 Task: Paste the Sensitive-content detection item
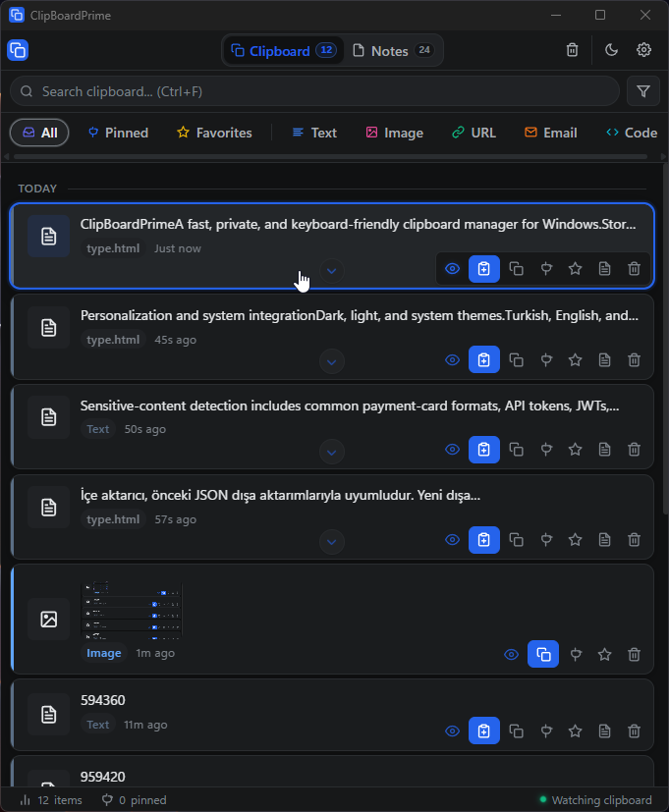click(x=484, y=449)
